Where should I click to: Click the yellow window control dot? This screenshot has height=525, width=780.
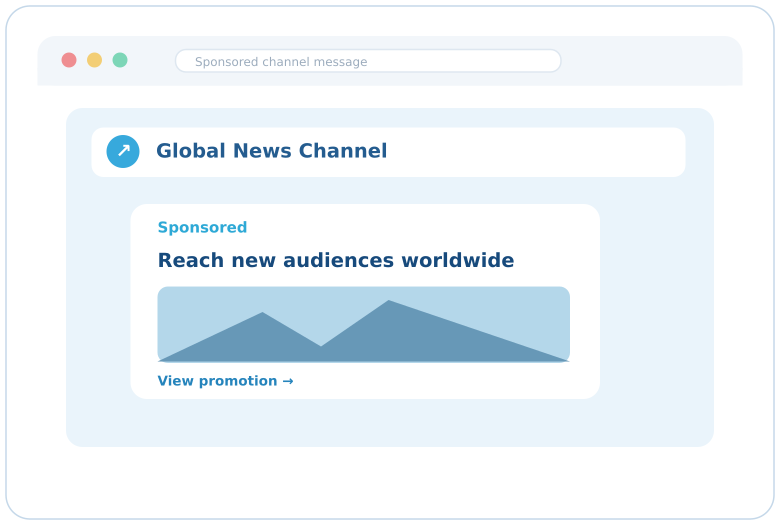point(95,60)
